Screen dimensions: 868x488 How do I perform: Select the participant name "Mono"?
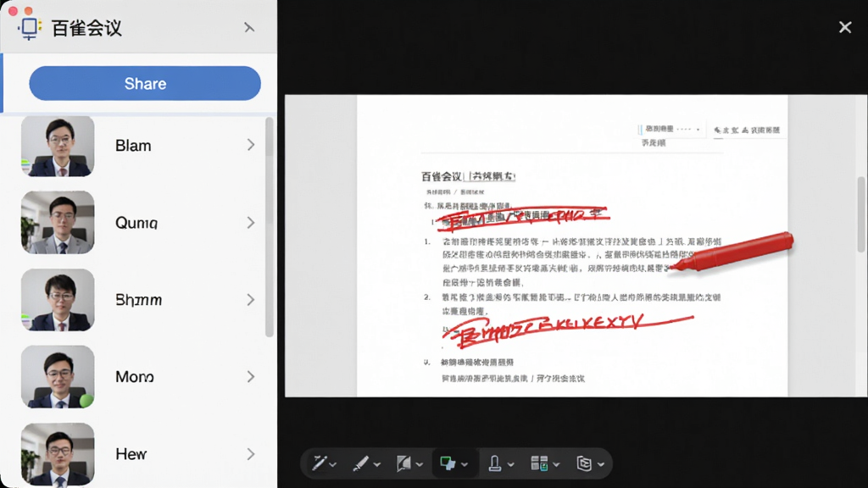pos(135,377)
